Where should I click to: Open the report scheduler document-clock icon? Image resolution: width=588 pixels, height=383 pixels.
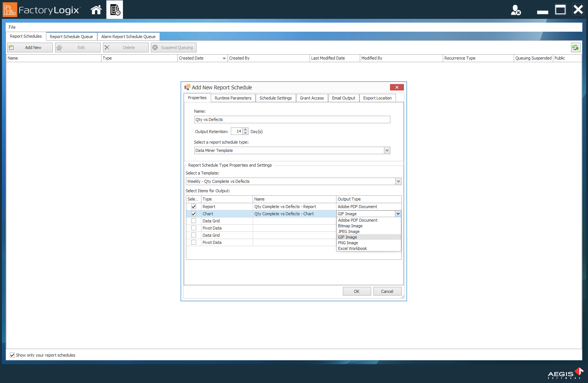coord(115,10)
